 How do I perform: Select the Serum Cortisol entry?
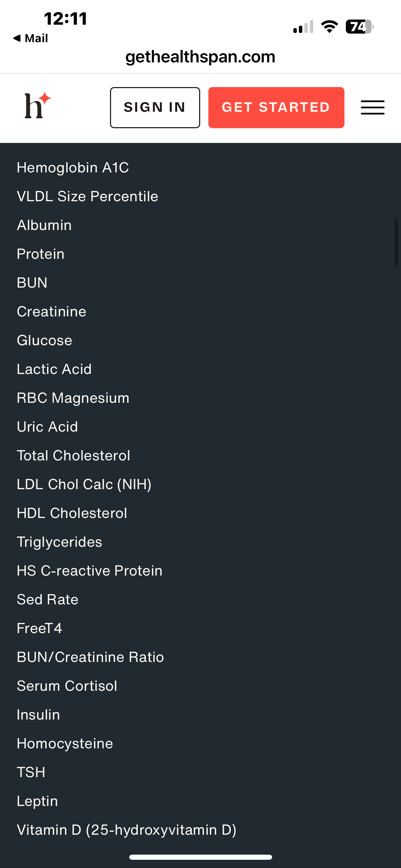point(67,686)
